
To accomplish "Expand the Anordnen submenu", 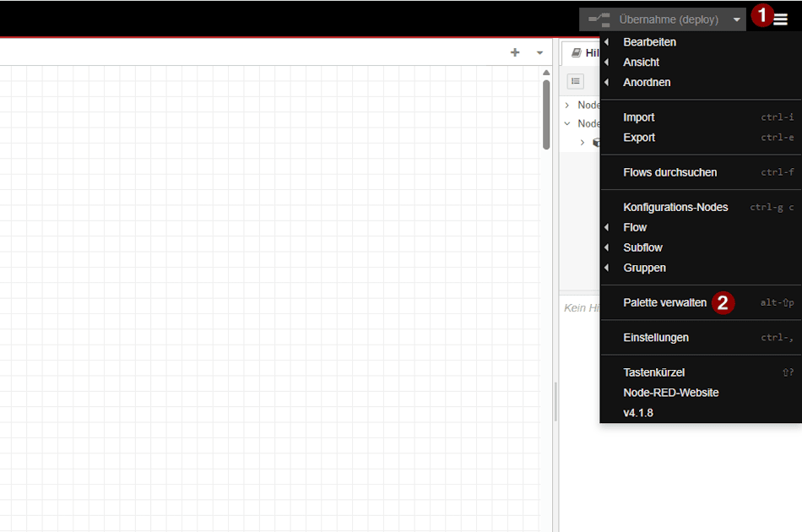I will pos(648,82).
